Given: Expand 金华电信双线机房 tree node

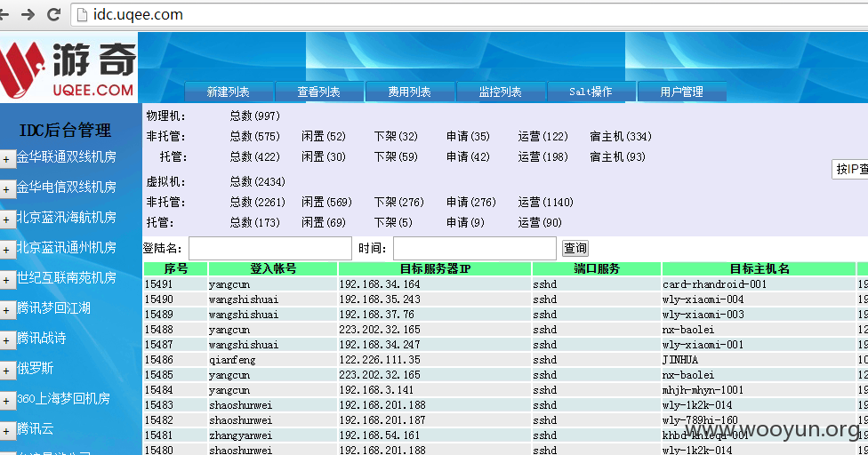Looking at the screenshot, I should tap(6, 189).
